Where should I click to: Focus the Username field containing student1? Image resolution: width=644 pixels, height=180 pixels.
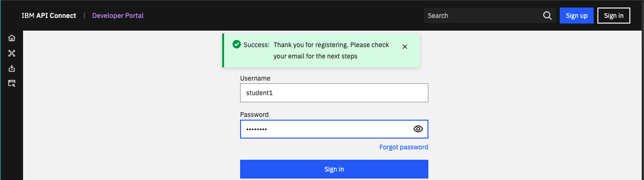click(334, 93)
